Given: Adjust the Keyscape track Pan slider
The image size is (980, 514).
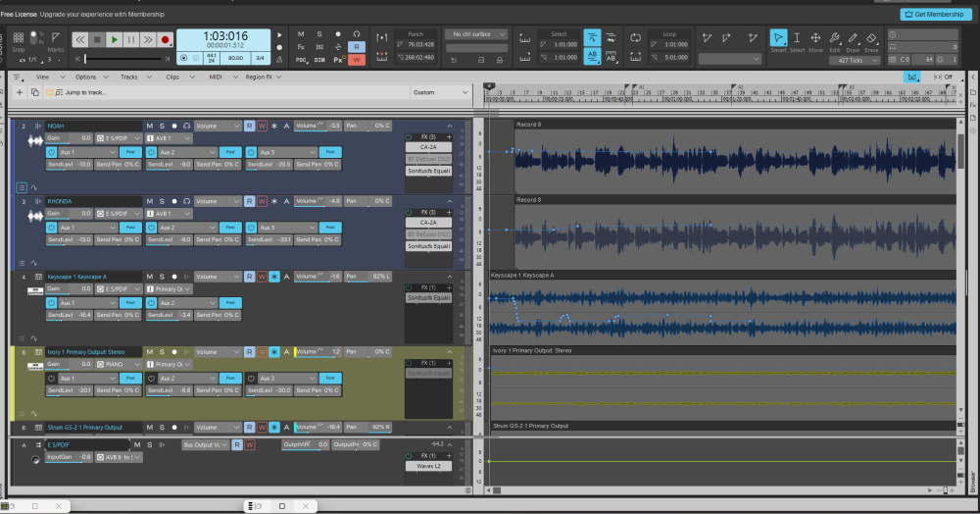Looking at the screenshot, I should coord(368,277).
